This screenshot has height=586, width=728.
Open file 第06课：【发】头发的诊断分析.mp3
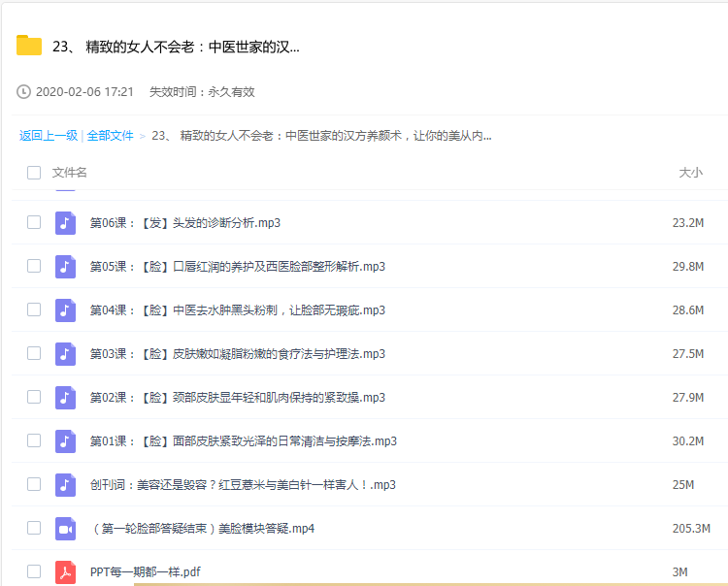click(184, 223)
